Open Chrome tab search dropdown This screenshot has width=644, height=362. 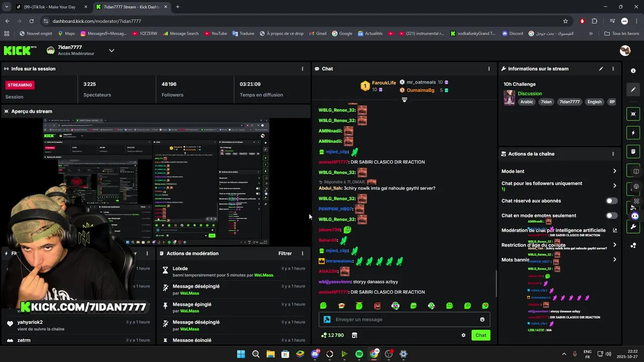pos(7,7)
